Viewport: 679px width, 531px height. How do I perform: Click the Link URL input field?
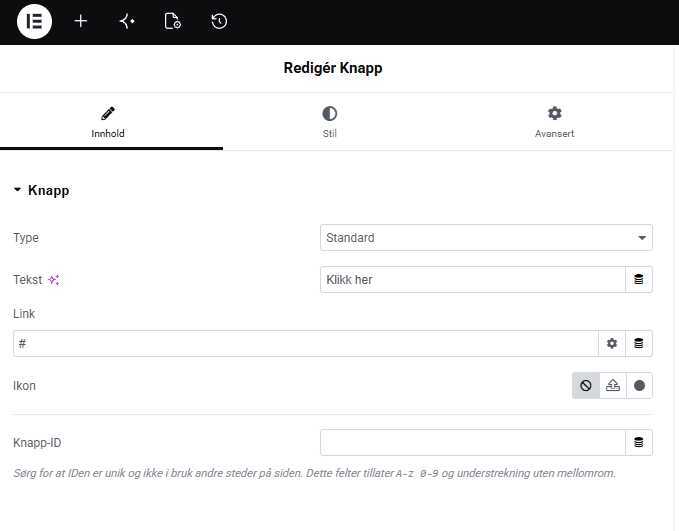pos(306,343)
